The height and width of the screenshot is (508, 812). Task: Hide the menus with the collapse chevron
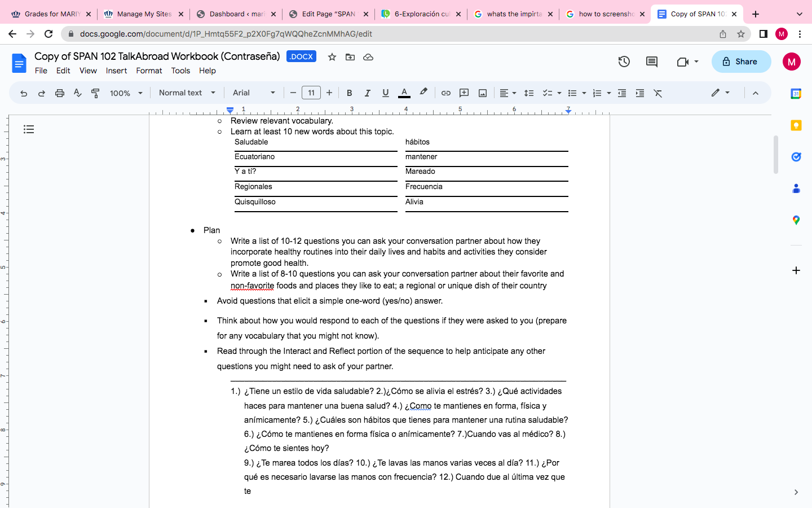click(x=756, y=93)
